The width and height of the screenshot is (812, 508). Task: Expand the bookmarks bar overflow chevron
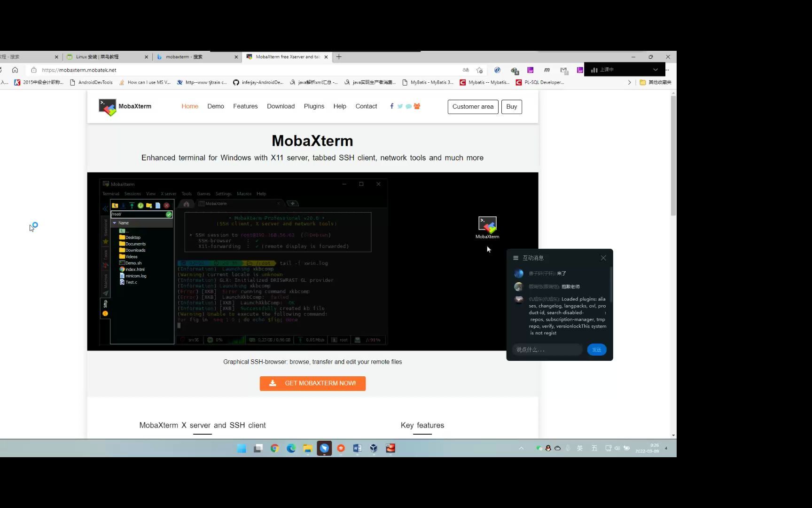[629, 82]
